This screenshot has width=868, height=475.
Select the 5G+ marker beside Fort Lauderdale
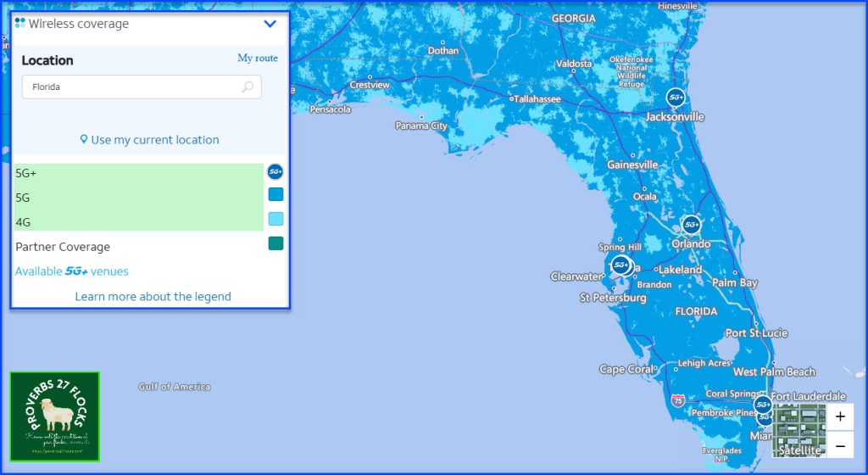click(x=763, y=404)
